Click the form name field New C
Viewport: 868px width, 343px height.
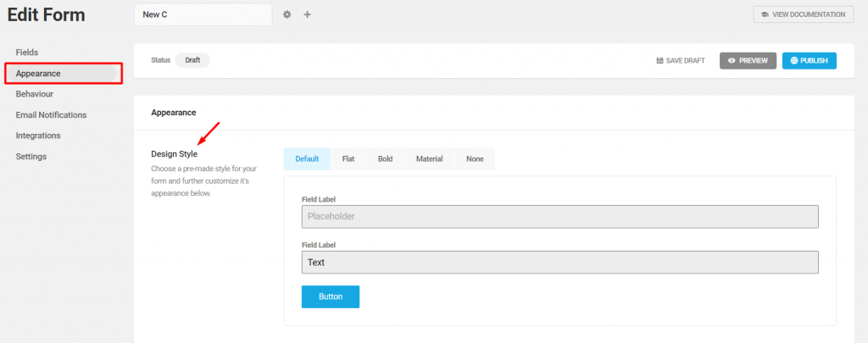coord(203,14)
